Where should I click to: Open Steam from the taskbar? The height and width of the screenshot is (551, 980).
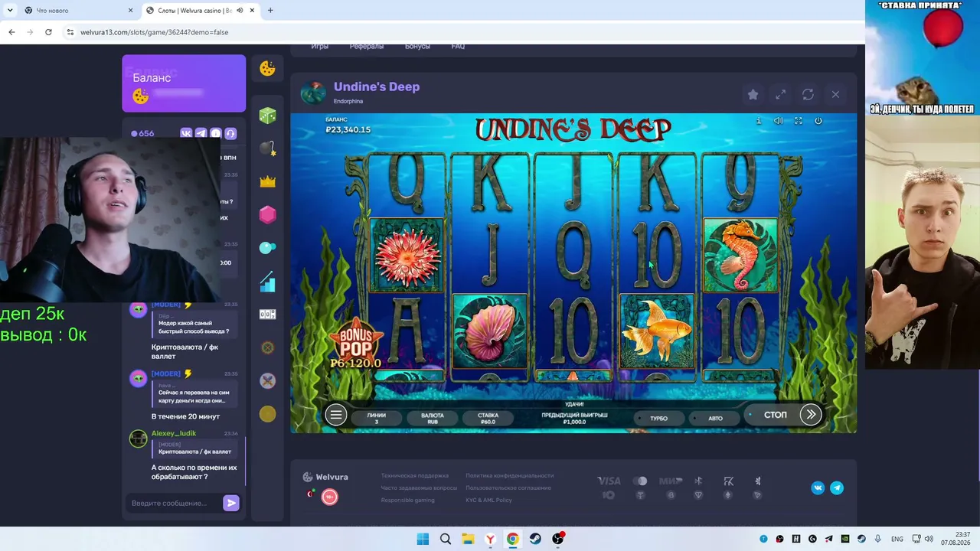tap(535, 539)
